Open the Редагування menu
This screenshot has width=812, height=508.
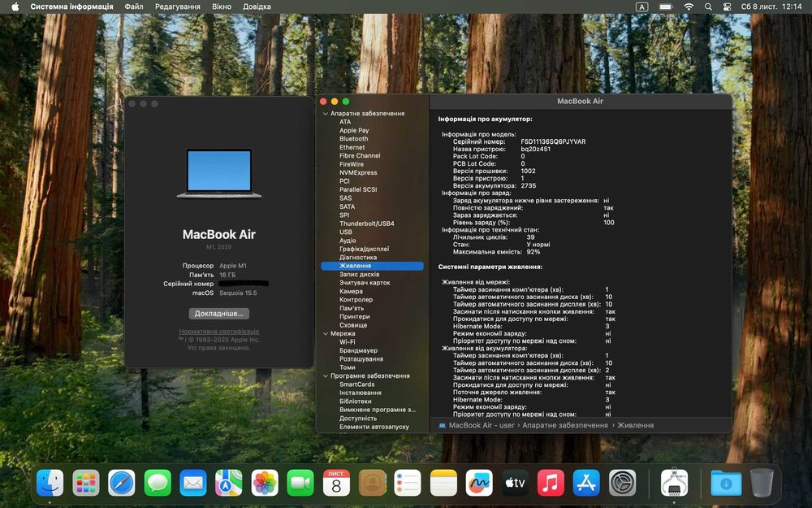178,7
